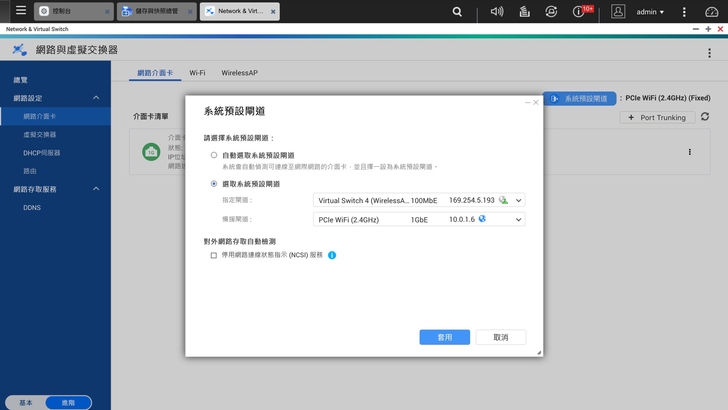Open the volume speaker icon
This screenshot has width=728, height=410.
(497, 12)
